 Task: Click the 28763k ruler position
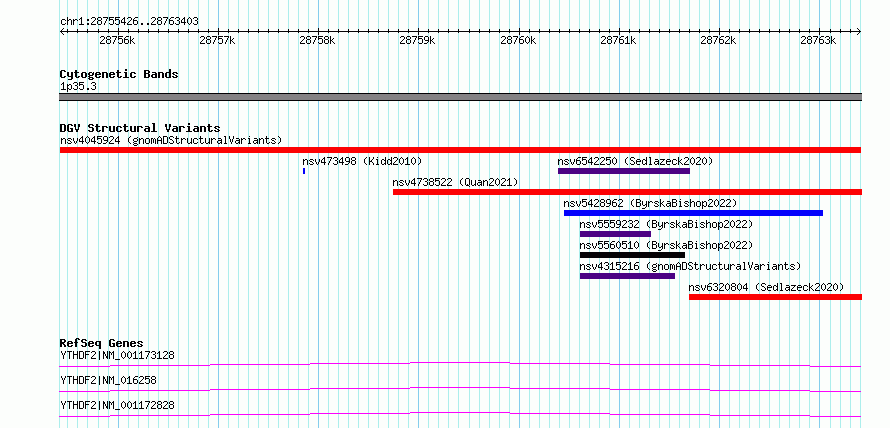(819, 41)
